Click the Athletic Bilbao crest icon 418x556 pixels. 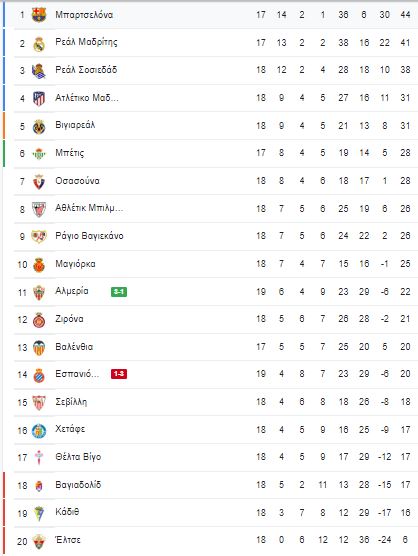[x=39, y=209]
